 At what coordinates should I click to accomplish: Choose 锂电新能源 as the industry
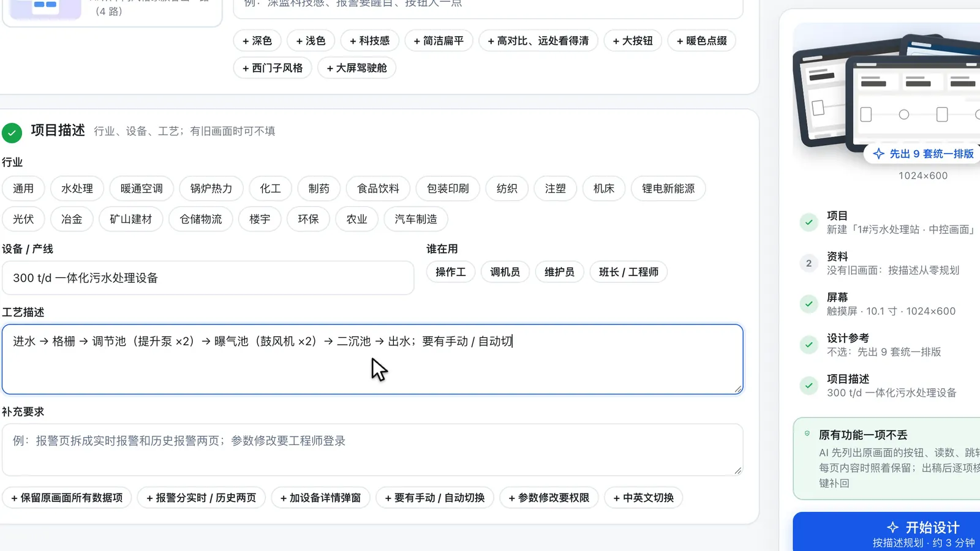coord(668,189)
